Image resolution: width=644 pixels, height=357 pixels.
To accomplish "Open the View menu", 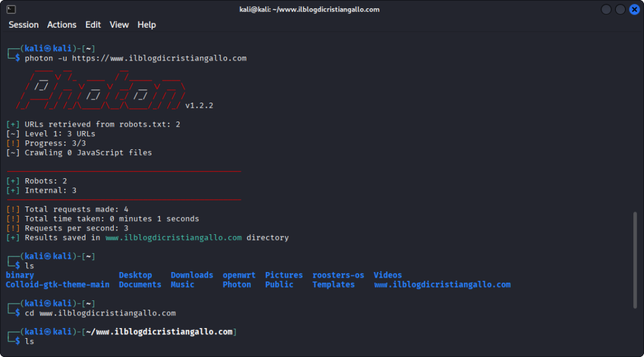I will [119, 25].
